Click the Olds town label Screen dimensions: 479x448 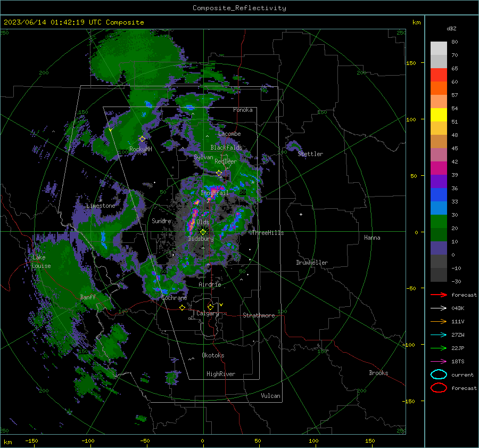pos(203,222)
